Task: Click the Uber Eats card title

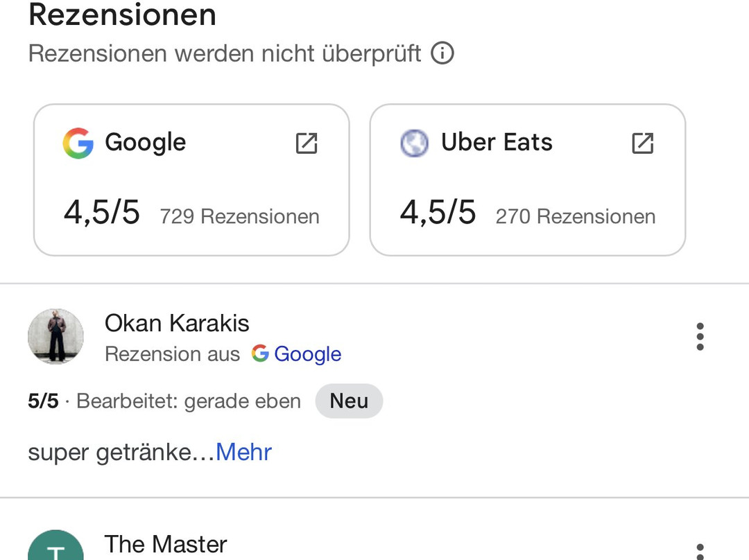Action: point(497,142)
